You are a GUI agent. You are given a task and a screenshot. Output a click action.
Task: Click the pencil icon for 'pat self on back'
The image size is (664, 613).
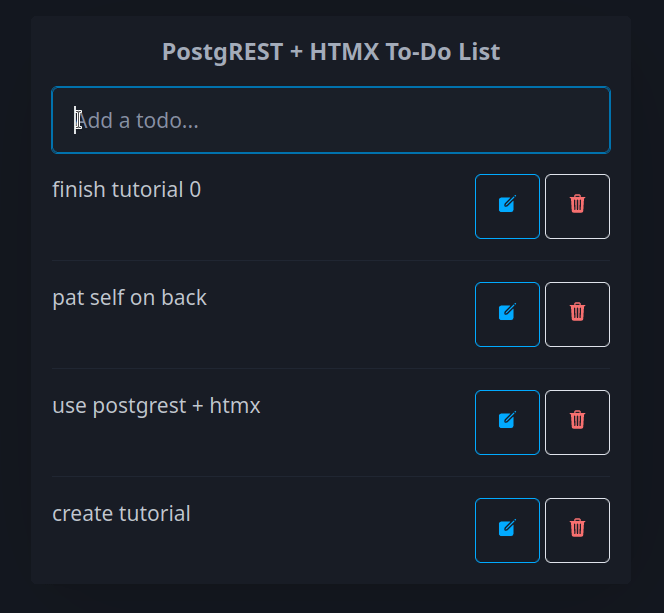point(507,314)
